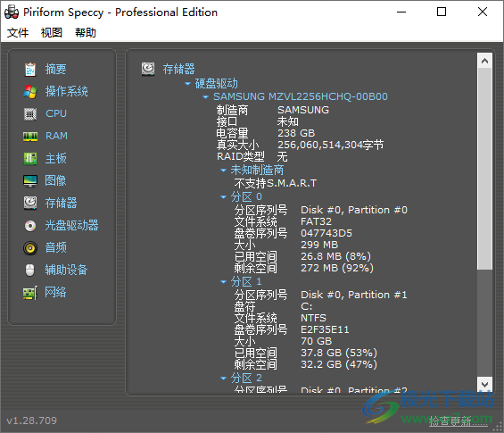
Task: Click free space 272 MB (92%)
Action: (x=337, y=268)
